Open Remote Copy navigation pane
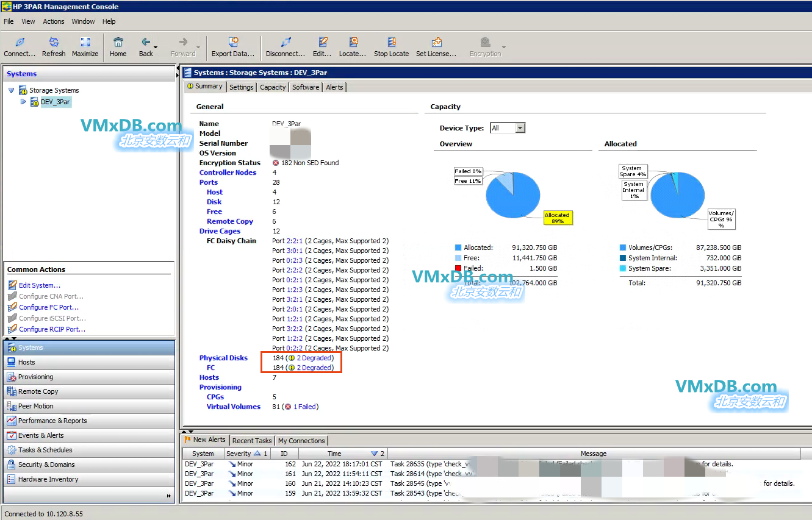 click(x=89, y=391)
